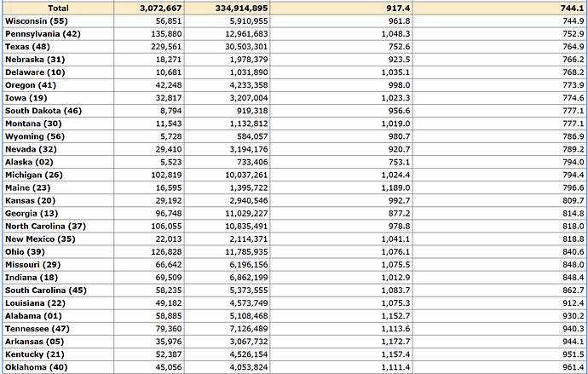Screen dimensions: 588x374
Task: Select the Wisconsin (55) row header
Action: tap(37, 20)
